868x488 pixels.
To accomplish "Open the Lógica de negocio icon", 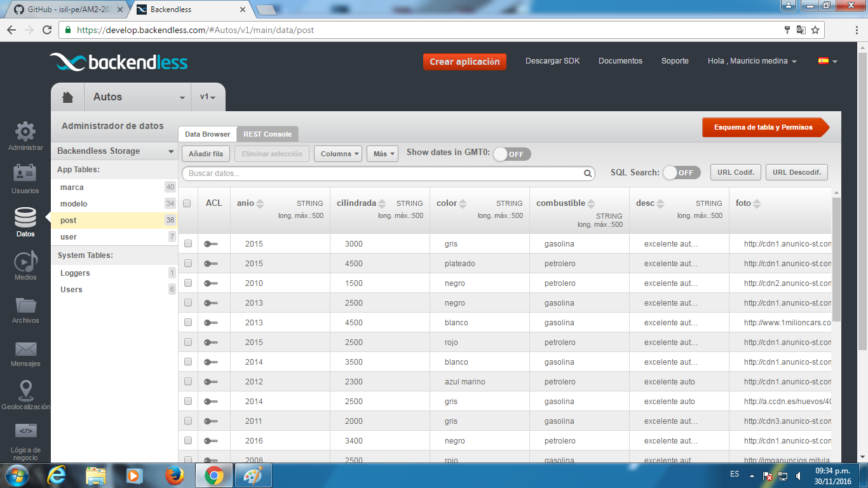I will pos(25,431).
